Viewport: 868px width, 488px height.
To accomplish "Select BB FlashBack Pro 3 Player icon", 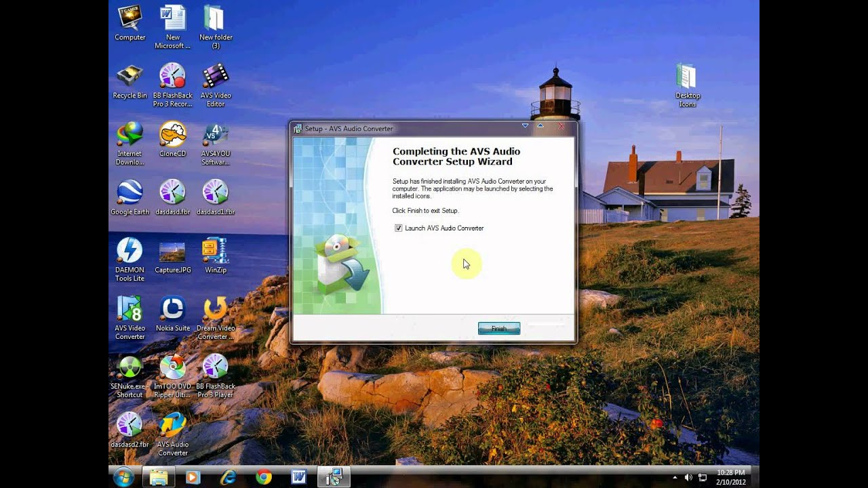I will coord(216,376).
